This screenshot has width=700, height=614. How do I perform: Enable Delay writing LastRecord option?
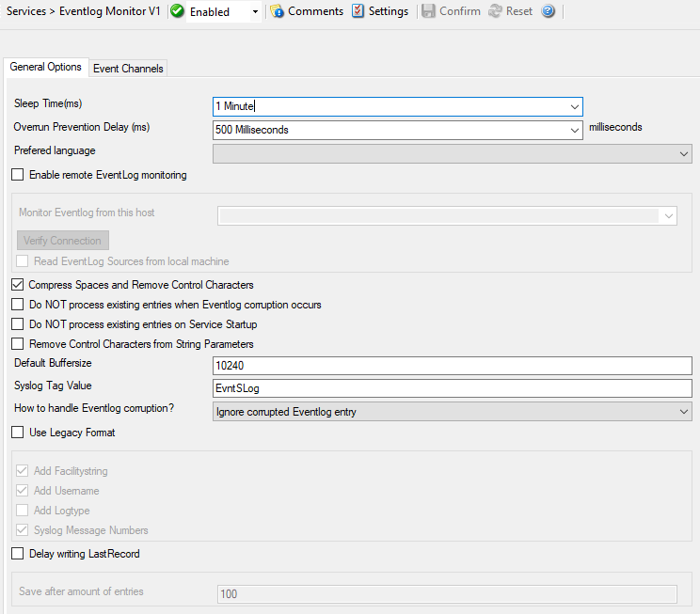17,555
